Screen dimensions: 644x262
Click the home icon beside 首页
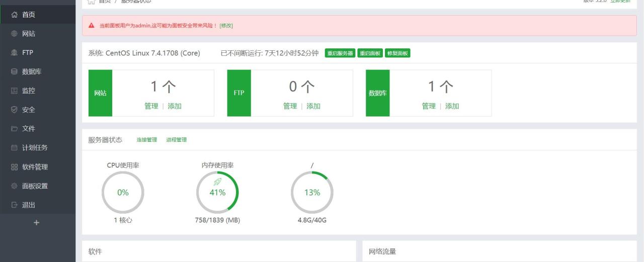coord(14,15)
